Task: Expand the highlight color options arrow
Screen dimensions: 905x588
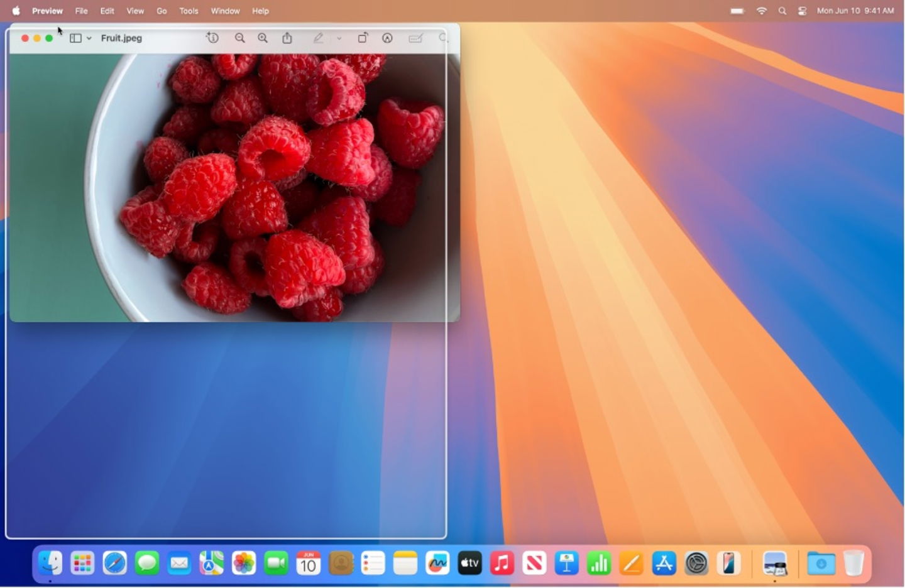Action: [x=339, y=38]
